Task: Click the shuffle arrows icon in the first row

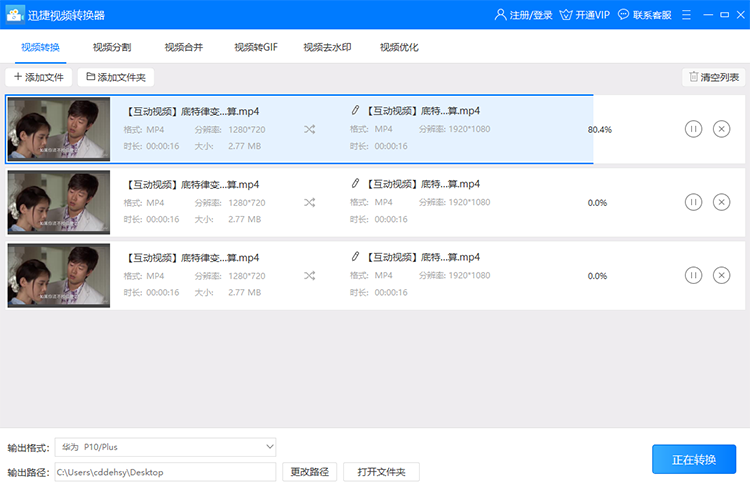Action: (309, 129)
